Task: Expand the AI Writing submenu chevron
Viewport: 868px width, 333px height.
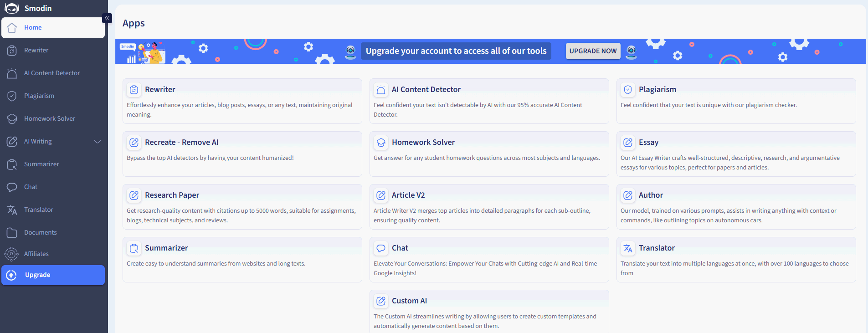Action: pyautogui.click(x=97, y=142)
